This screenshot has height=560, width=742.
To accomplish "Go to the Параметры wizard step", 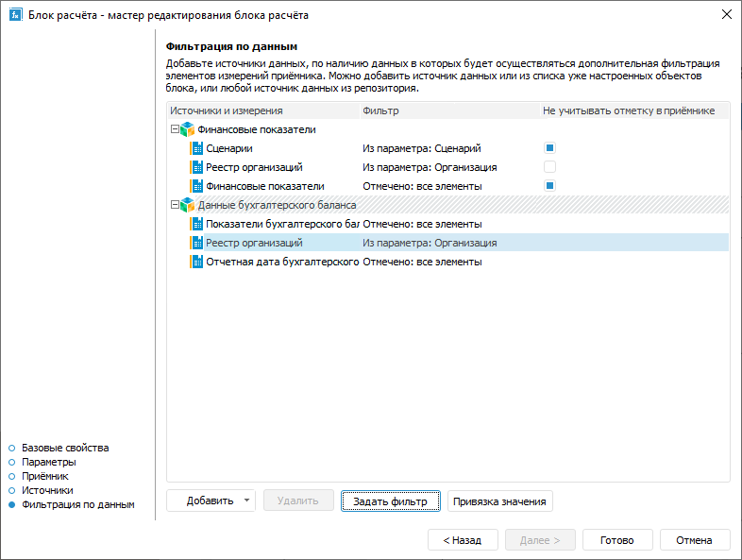I will [49, 462].
